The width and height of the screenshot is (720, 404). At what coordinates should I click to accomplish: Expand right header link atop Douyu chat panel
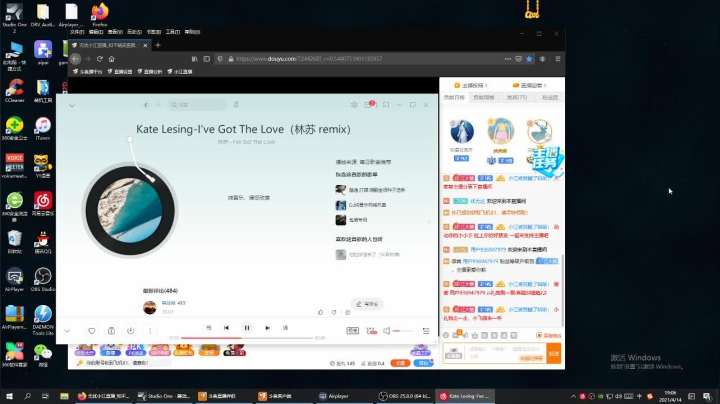pos(529,85)
